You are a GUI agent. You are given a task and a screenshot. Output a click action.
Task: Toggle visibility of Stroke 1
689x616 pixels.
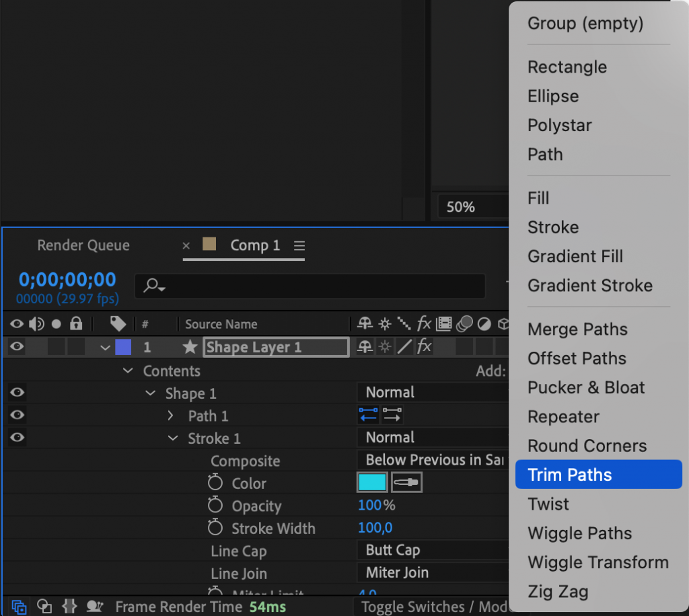(x=16, y=438)
